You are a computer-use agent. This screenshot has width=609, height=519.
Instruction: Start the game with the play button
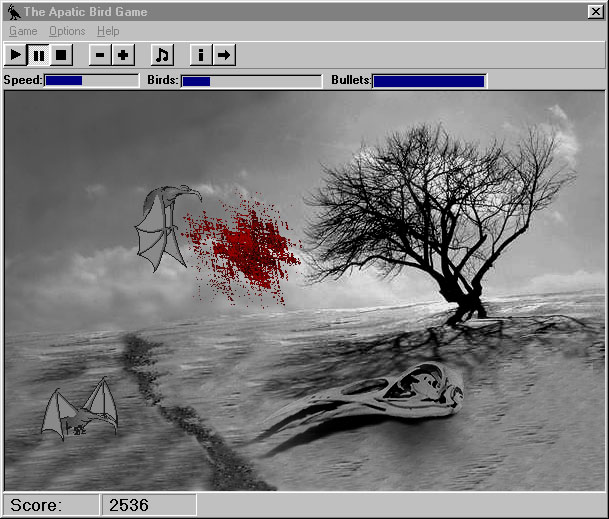[16, 55]
